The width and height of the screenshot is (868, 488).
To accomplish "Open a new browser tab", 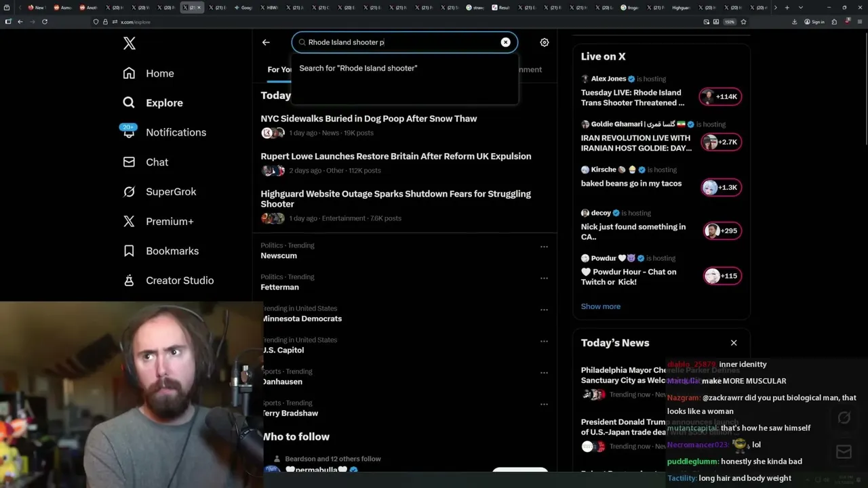I will [787, 7].
